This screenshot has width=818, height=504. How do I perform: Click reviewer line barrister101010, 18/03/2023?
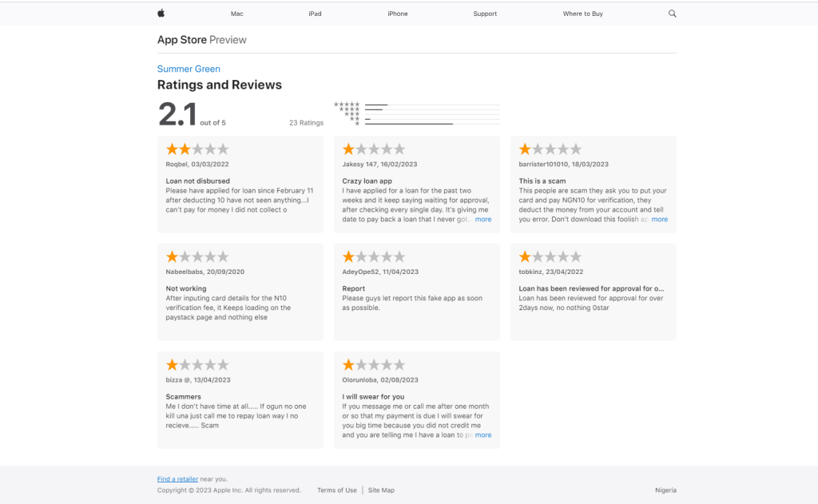click(x=563, y=165)
